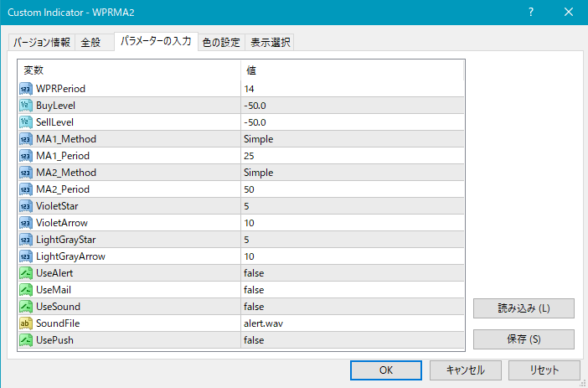Click the 読み込み (L) button
Screen dimensions: 588x388
[524, 308]
